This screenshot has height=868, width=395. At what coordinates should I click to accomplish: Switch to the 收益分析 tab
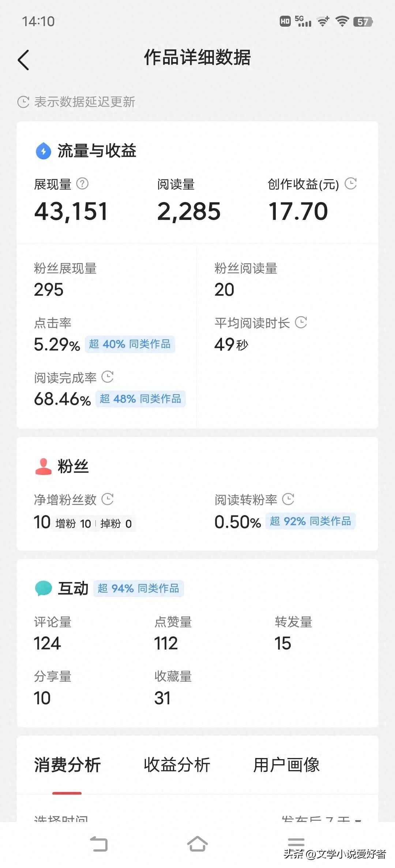tap(177, 765)
